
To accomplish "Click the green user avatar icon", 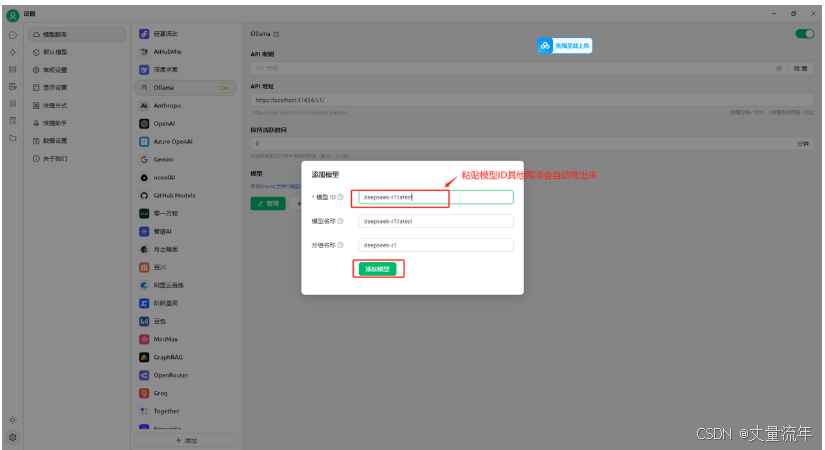I will point(13,16).
